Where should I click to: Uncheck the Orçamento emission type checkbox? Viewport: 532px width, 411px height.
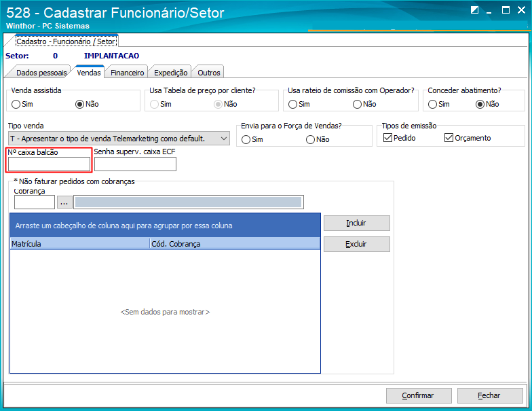449,137
